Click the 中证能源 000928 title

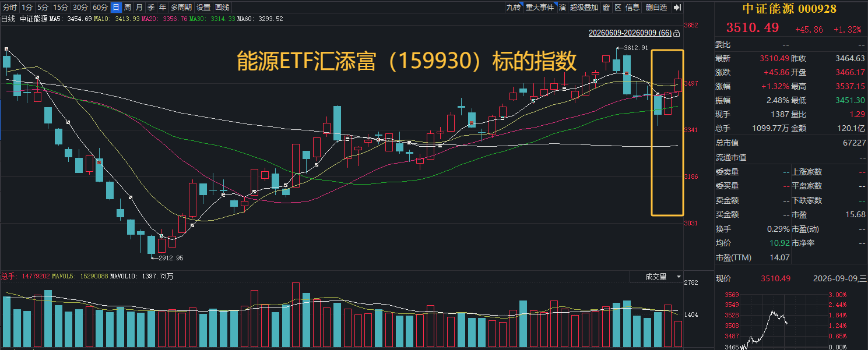[x=789, y=9]
